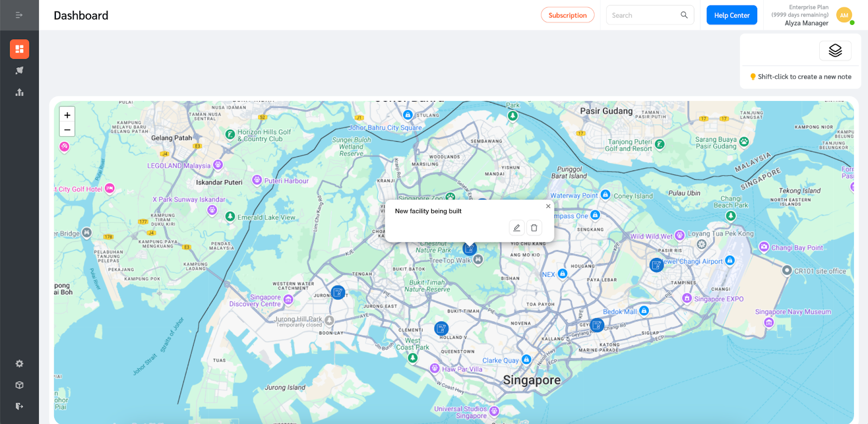Click the Singapore EXPO pin
Image resolution: width=868 pixels, height=424 pixels.
[687, 298]
